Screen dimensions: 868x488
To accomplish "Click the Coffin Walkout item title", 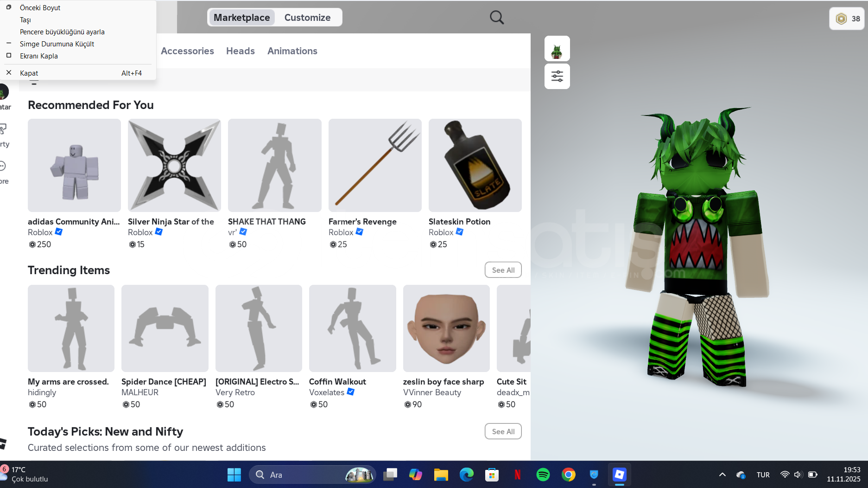I will pos(337,382).
